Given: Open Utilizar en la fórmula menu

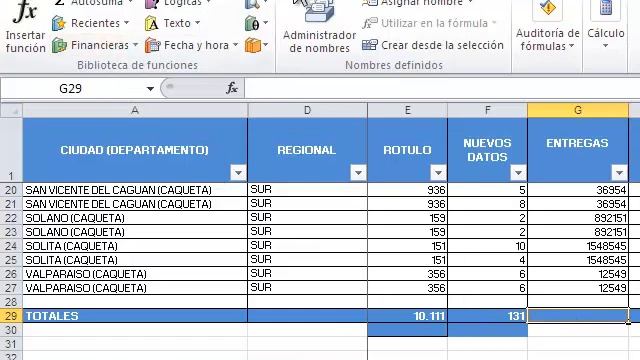Looking at the screenshot, I should click(429, 23).
